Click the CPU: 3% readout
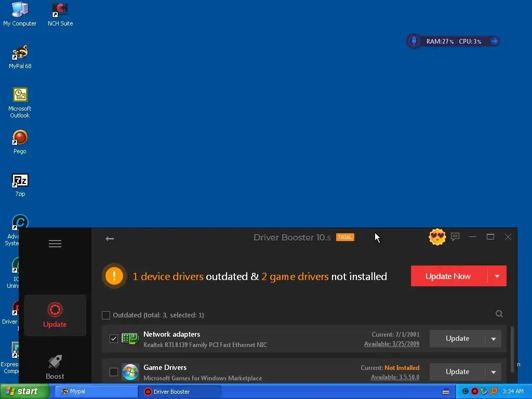Viewport: 532px width, 399px height. (470, 42)
